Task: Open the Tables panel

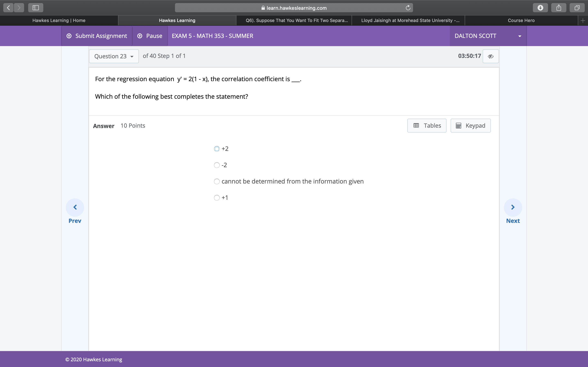Action: (427, 125)
